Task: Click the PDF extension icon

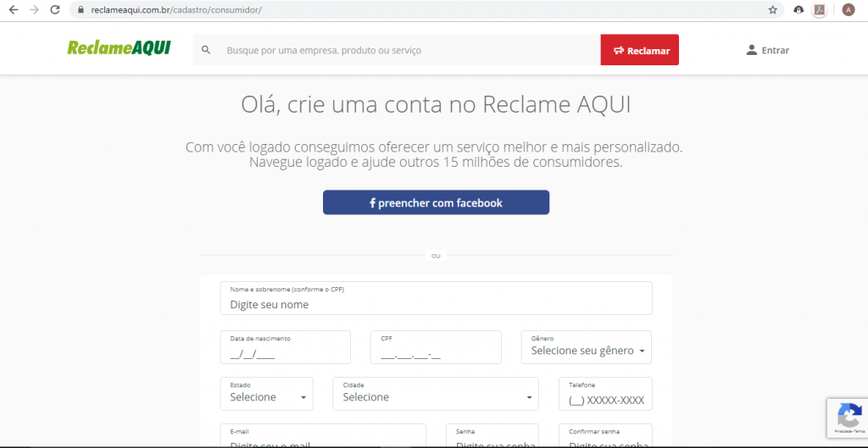Action: click(820, 10)
